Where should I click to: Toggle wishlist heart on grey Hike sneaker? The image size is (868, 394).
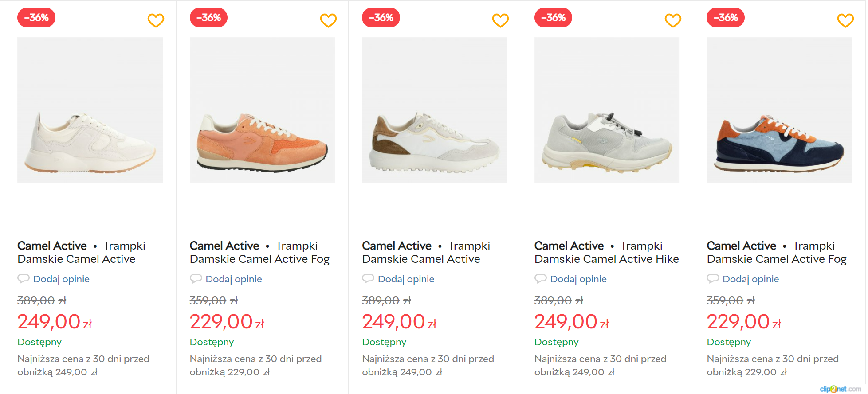[673, 20]
